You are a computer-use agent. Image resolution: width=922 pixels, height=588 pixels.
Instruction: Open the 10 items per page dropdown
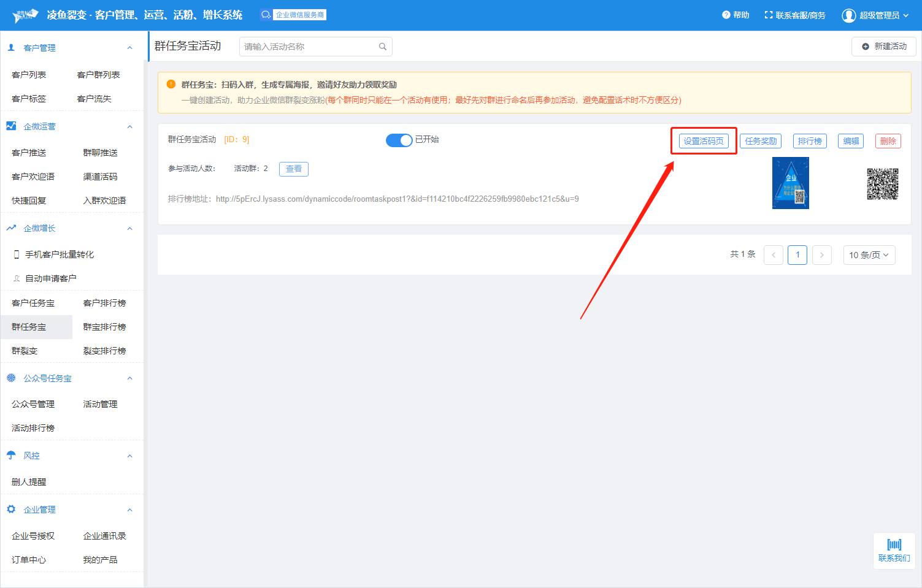click(x=869, y=255)
